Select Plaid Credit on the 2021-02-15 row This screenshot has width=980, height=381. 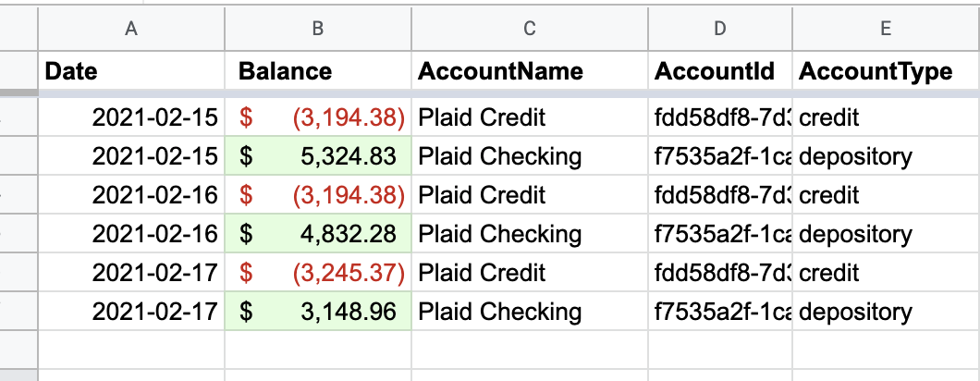click(x=530, y=117)
